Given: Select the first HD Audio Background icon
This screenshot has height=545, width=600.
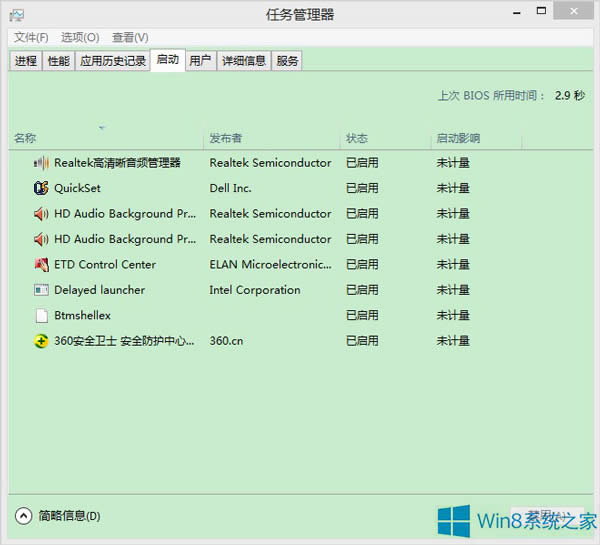Looking at the screenshot, I should (x=41, y=214).
